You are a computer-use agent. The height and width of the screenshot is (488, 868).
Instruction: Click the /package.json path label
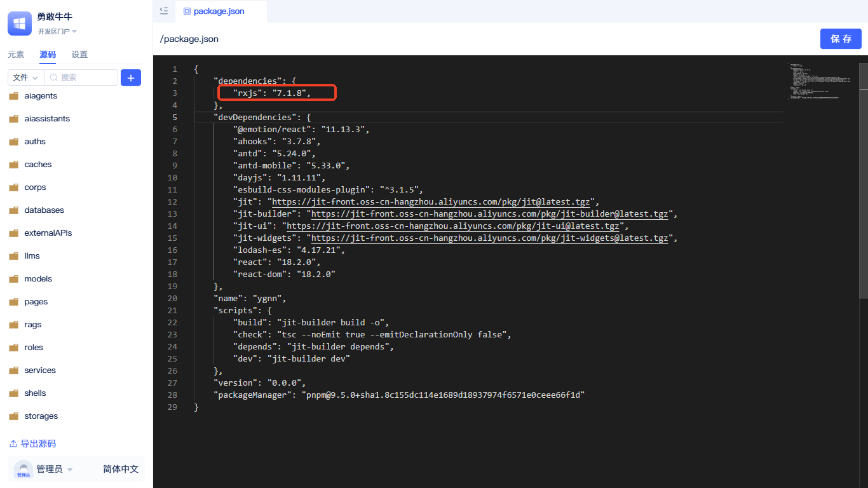pos(189,39)
